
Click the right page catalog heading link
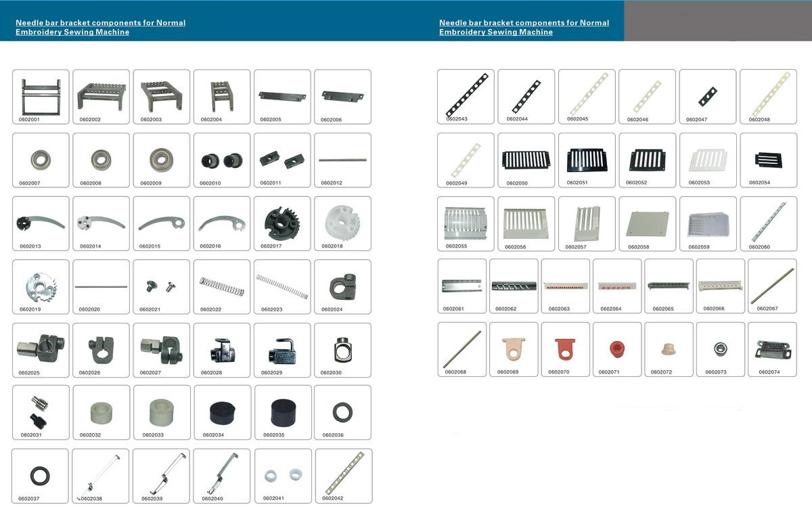coord(524,27)
